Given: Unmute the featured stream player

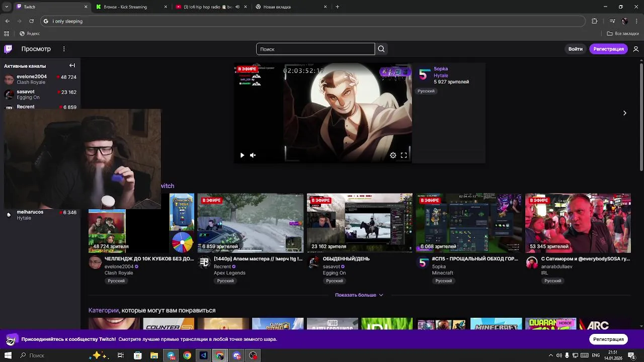Looking at the screenshot, I should pyautogui.click(x=253, y=155).
